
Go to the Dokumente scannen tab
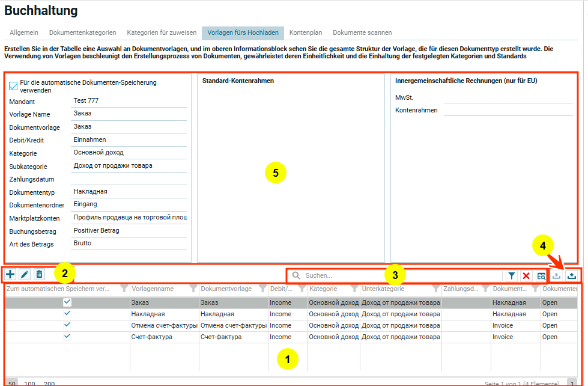[362, 32]
